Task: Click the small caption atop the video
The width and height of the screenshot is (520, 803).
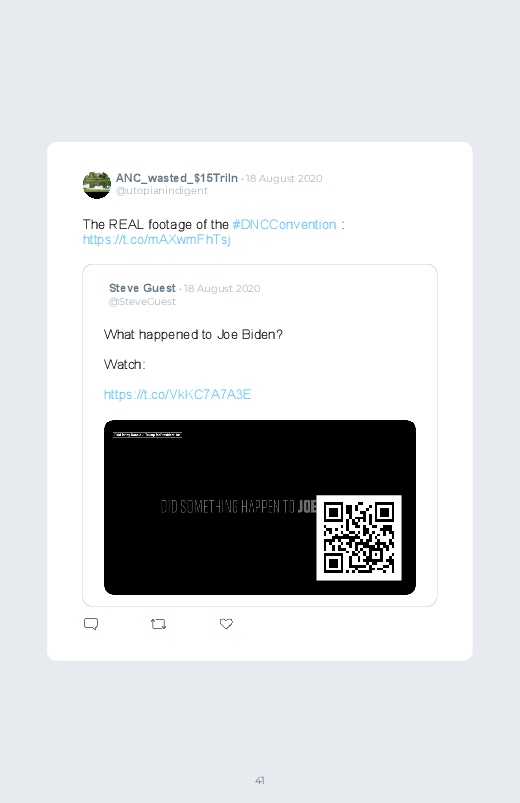Action: point(148,435)
